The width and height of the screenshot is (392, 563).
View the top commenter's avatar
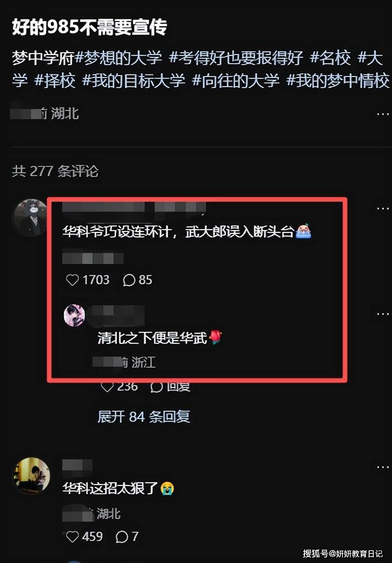point(31,216)
